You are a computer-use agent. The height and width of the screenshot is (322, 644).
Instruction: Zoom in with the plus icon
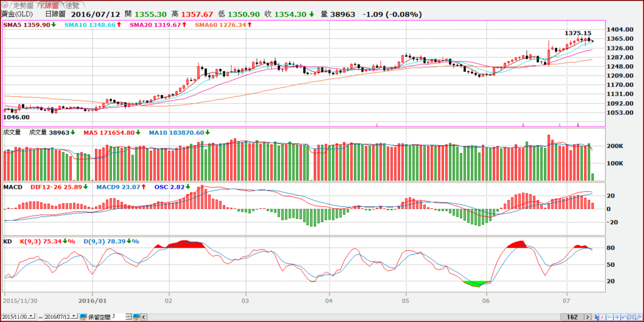618,317
